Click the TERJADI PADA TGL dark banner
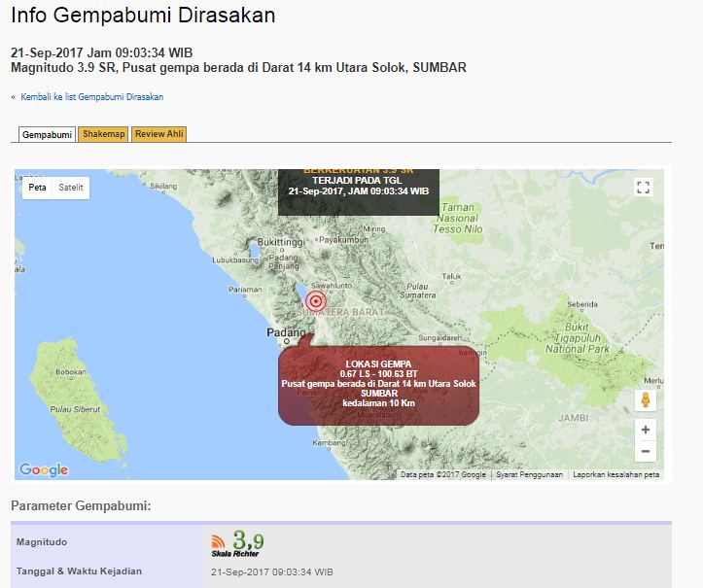The width and height of the screenshot is (703, 588). pos(359,191)
